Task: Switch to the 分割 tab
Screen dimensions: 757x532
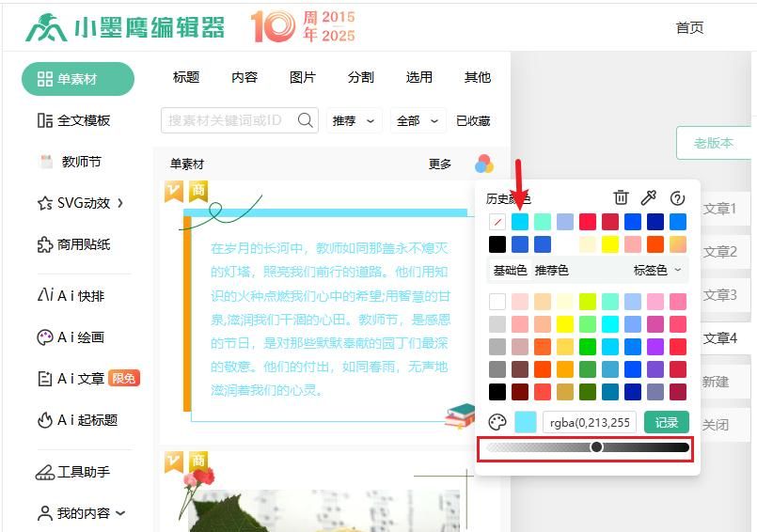Action: pos(361,77)
